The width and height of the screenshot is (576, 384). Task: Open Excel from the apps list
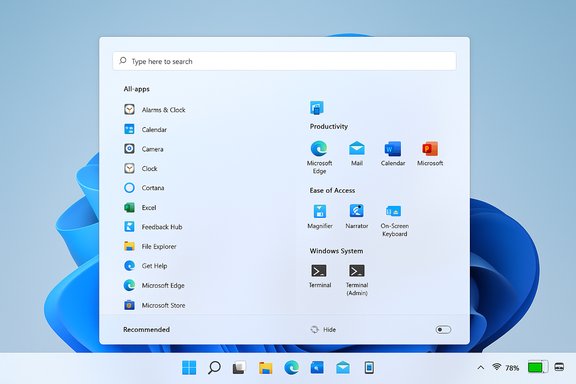(x=140, y=208)
